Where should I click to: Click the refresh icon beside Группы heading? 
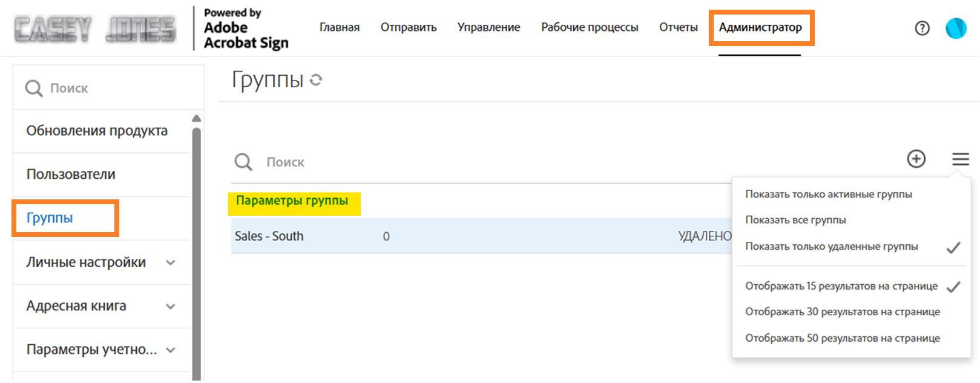tap(316, 79)
